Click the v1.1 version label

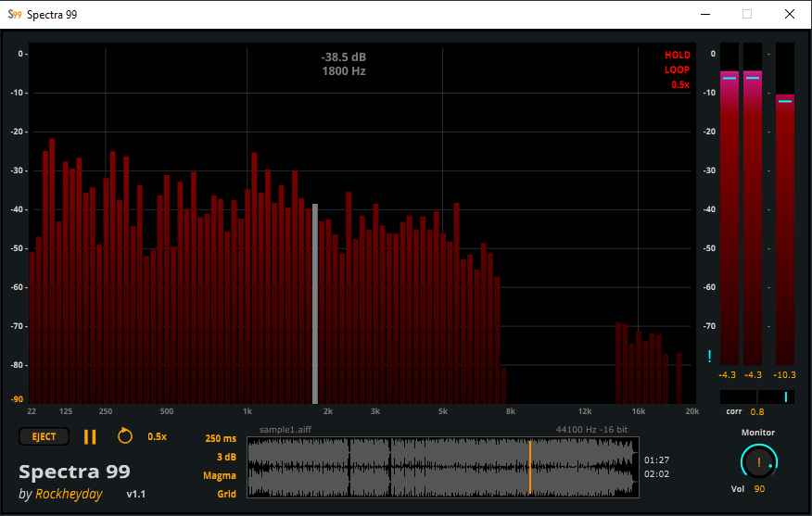pos(135,495)
